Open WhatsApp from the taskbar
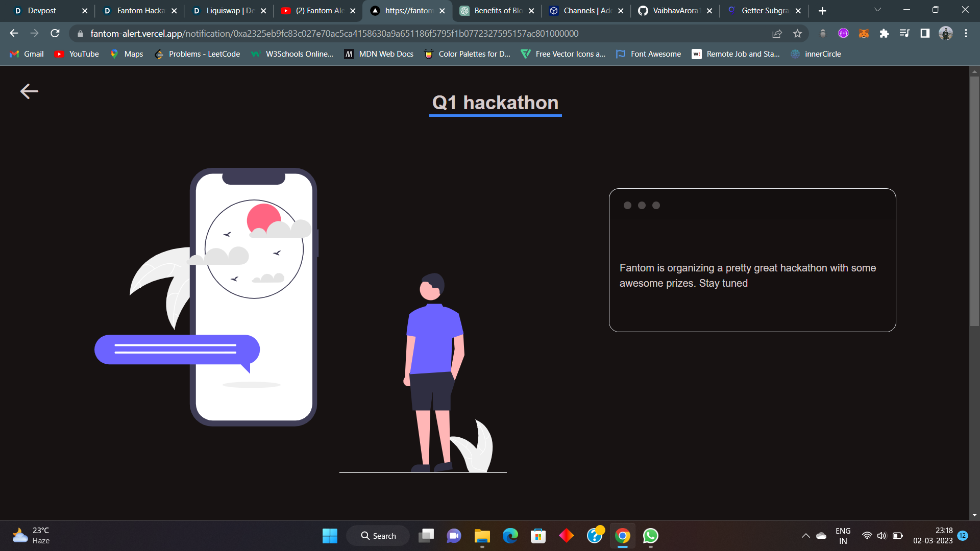980x551 pixels. (650, 536)
